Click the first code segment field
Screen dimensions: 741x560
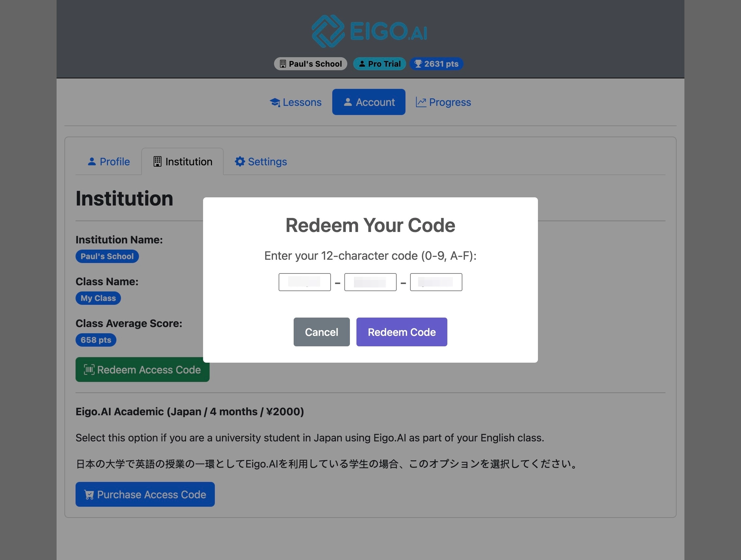[304, 282]
